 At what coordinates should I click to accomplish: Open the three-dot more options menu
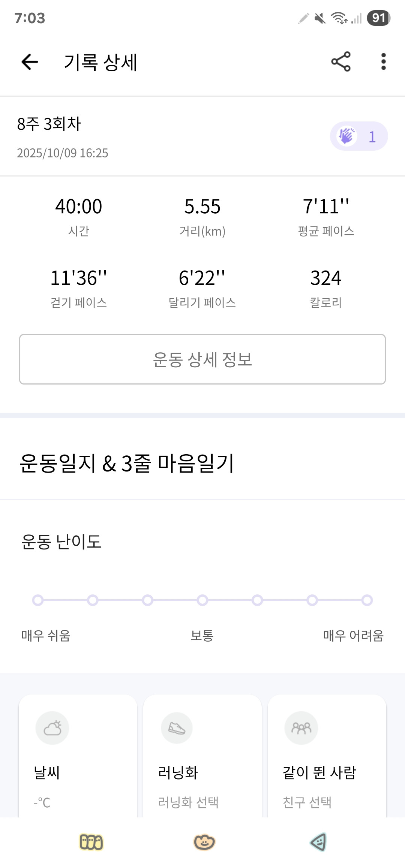click(x=383, y=62)
